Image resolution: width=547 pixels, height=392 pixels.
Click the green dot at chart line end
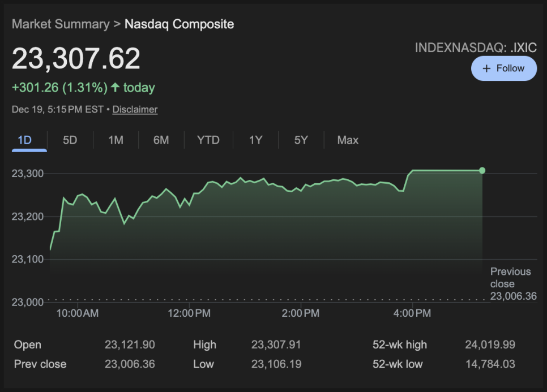pyautogui.click(x=482, y=170)
